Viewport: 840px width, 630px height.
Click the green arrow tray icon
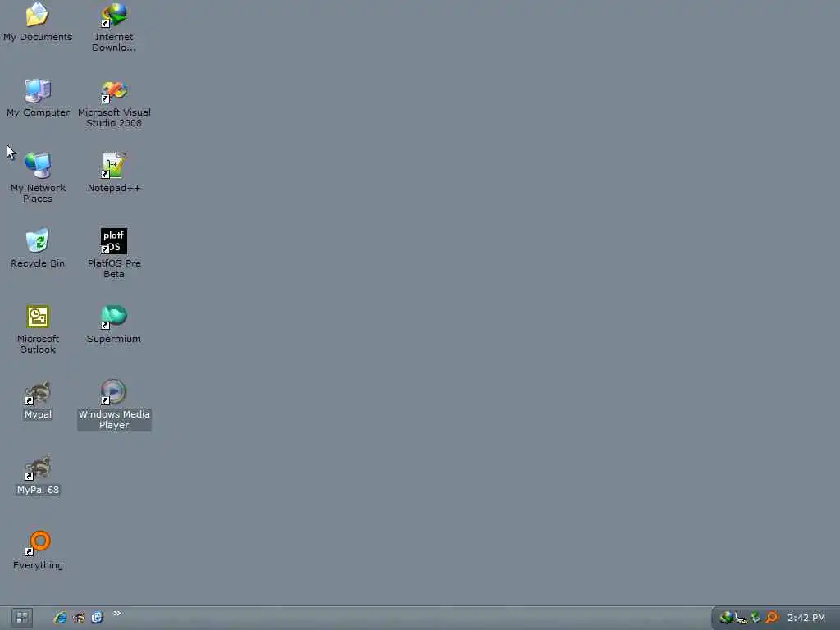[x=756, y=618]
